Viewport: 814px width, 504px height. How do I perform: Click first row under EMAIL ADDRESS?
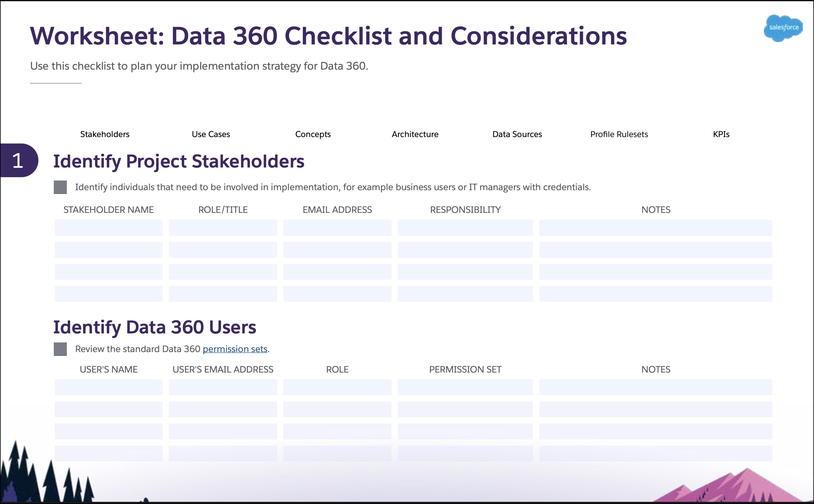[x=337, y=228]
